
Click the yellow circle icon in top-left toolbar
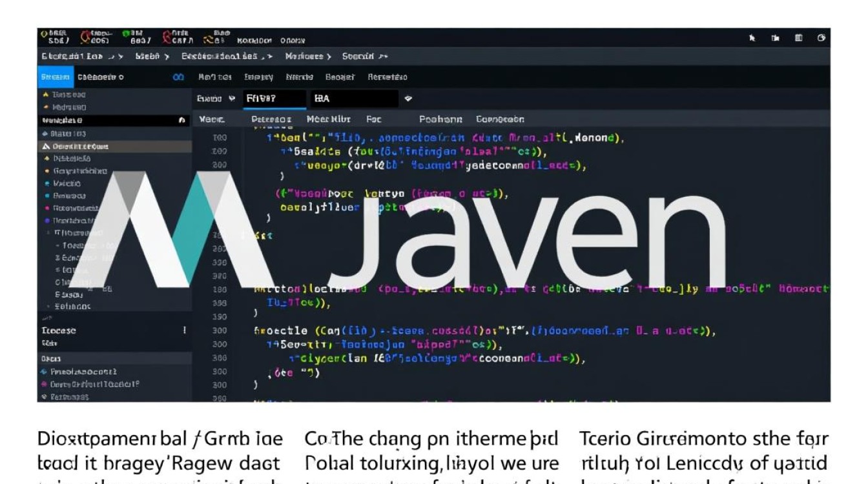(45, 34)
